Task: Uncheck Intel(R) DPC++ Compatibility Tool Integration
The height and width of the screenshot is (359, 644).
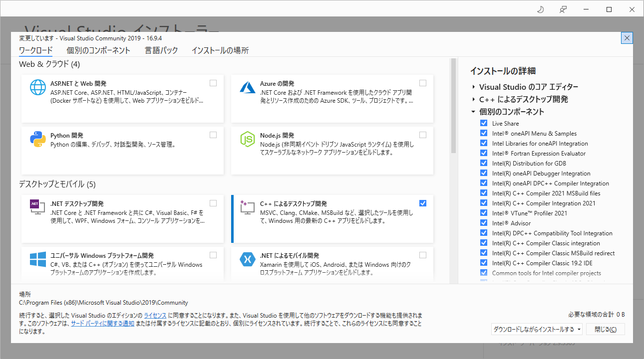Action: coord(483,233)
